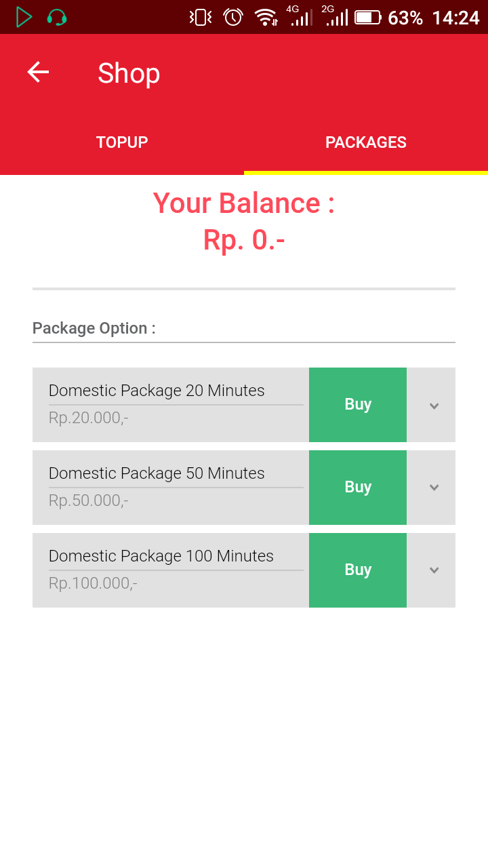Expand the Domestic Package 20 Minutes details
This screenshot has height=868, width=488.
434,406
